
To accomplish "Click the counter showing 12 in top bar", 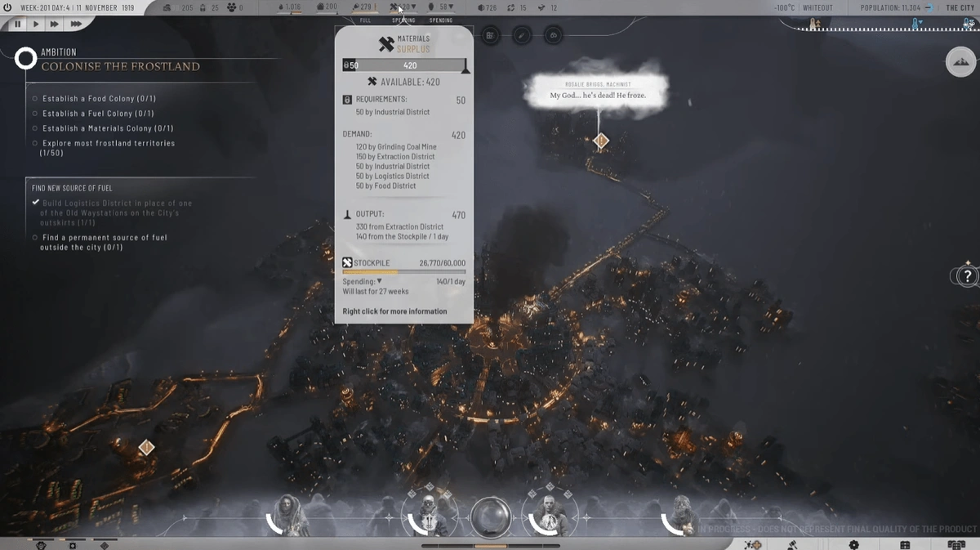I will point(549,7).
